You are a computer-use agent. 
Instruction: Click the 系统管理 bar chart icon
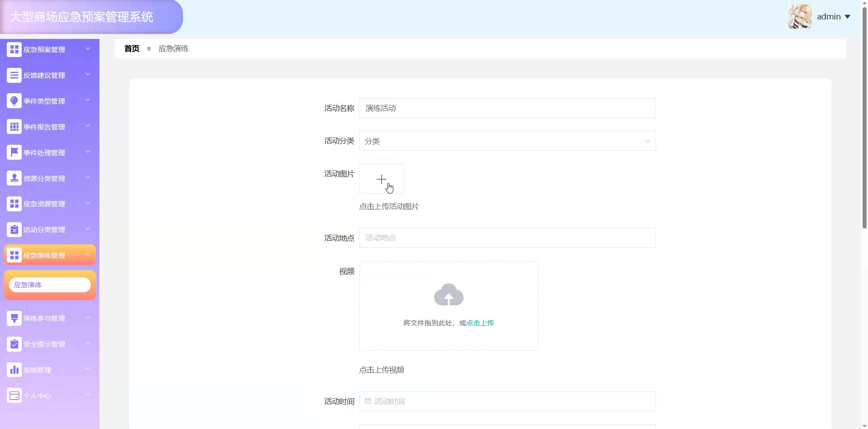[14, 370]
